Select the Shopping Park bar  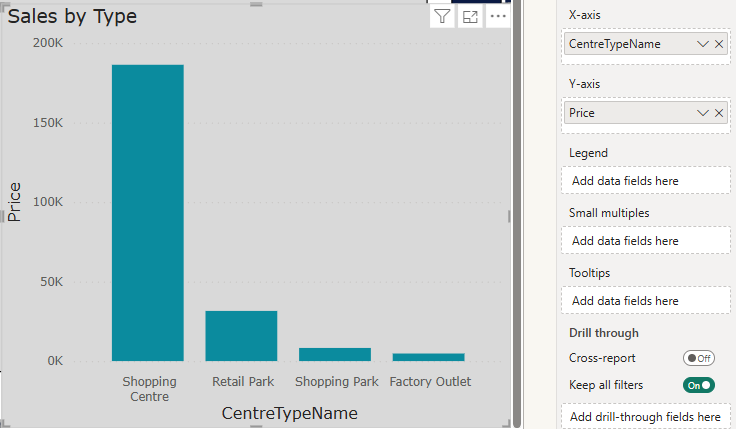coord(335,354)
